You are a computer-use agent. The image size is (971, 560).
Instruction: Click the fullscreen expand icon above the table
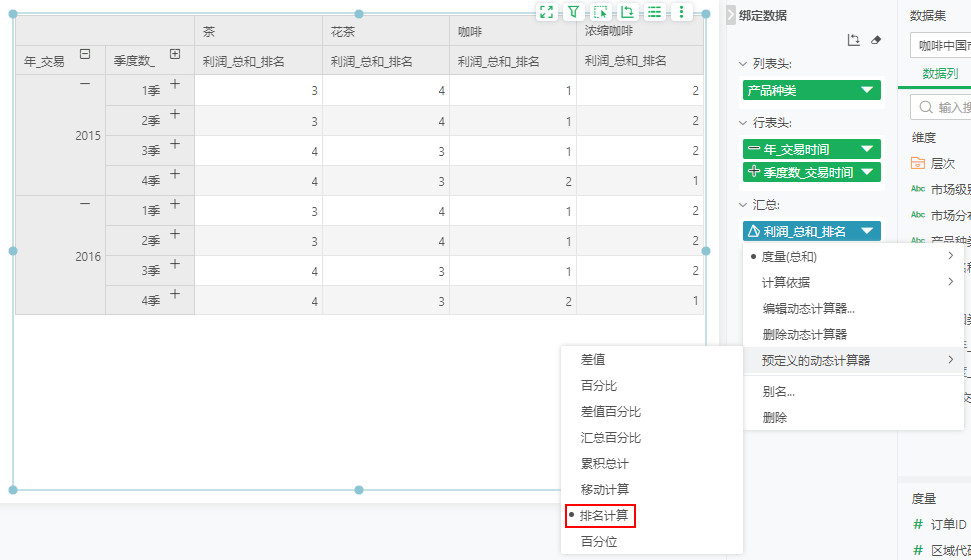[546, 12]
